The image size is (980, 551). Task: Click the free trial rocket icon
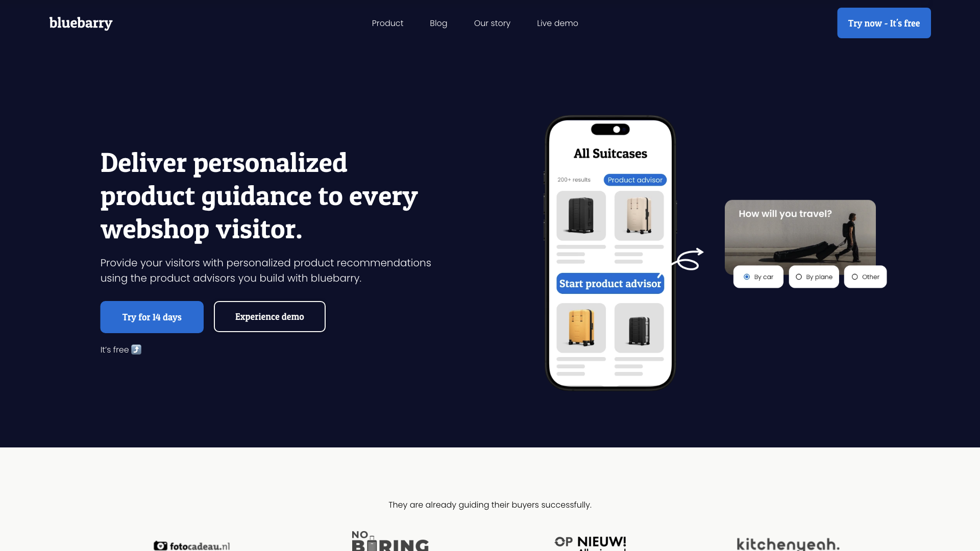click(136, 348)
